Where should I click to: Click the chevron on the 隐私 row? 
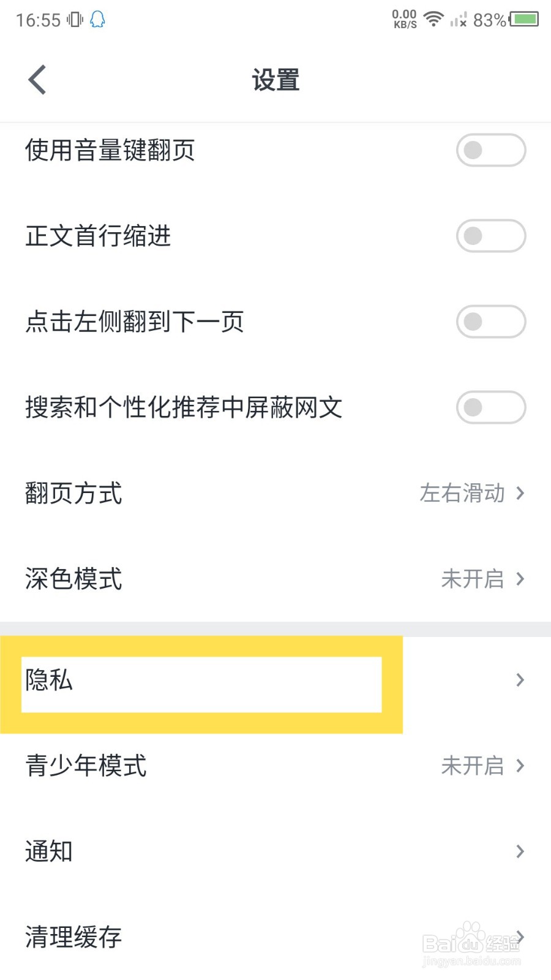coord(520,680)
